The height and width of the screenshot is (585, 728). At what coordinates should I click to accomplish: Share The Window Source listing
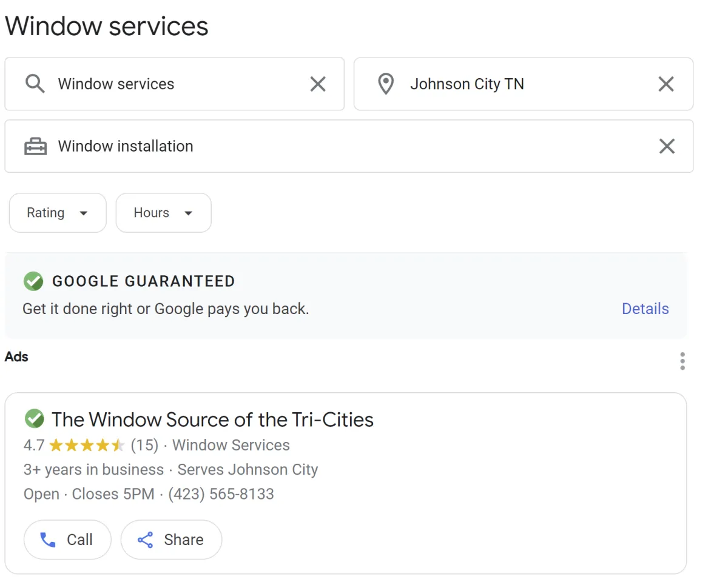(171, 540)
